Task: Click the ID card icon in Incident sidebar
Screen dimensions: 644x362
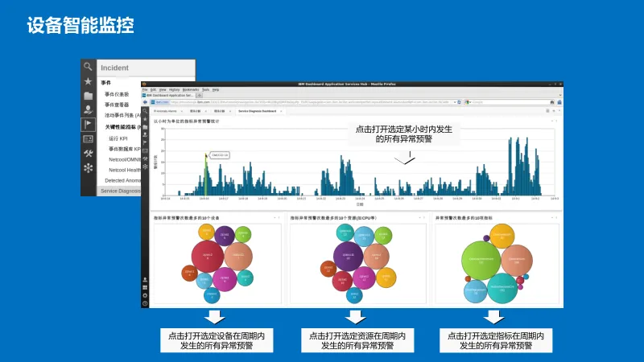Action: tap(88, 139)
